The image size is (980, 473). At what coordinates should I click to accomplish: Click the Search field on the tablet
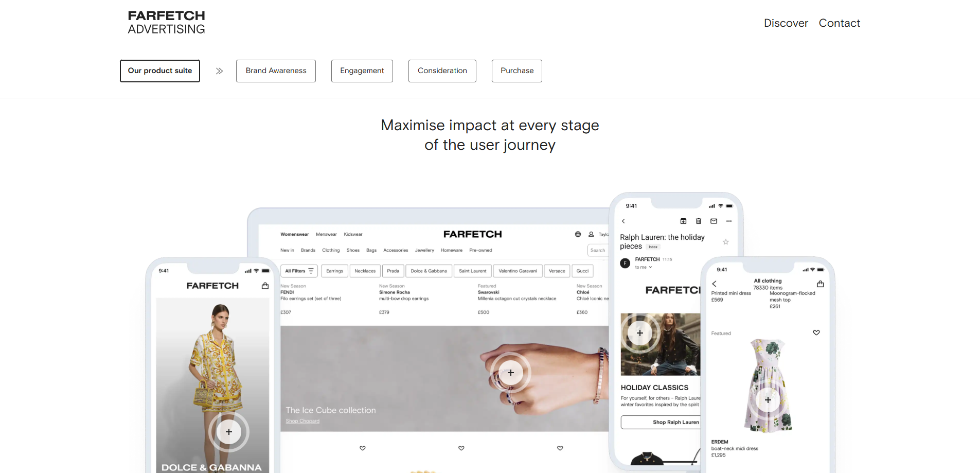click(598, 250)
